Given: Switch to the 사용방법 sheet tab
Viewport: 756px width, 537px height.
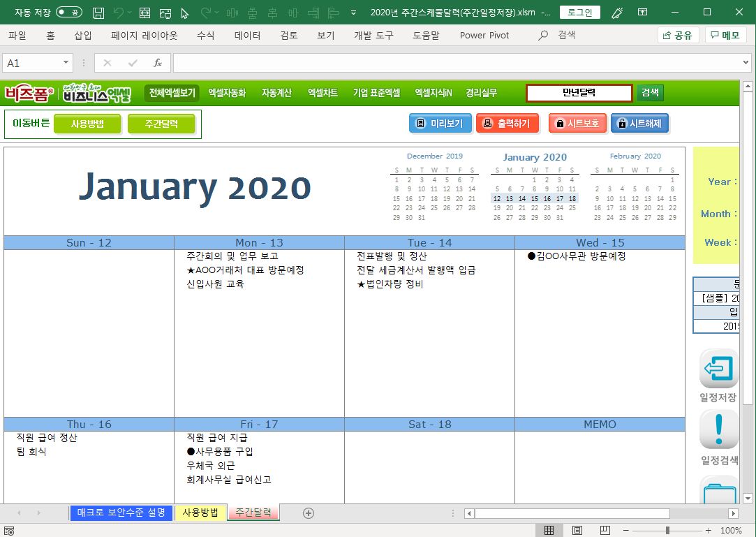Looking at the screenshot, I should (x=200, y=513).
